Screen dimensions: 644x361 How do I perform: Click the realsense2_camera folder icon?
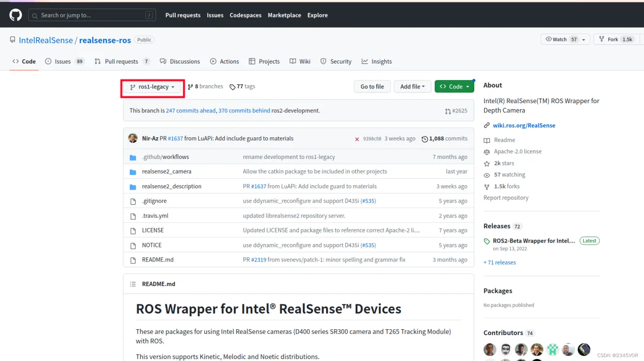coord(133,172)
